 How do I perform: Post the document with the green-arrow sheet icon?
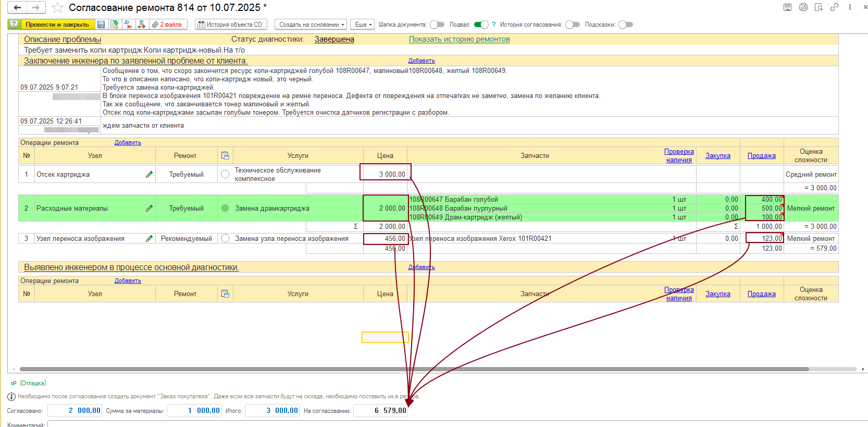click(115, 25)
